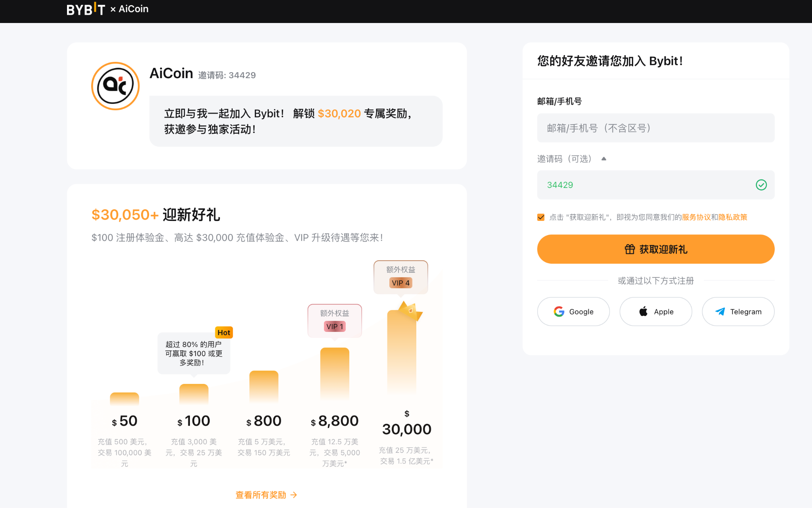This screenshot has height=508, width=812.
Task: Click the $800 reward amount text
Action: (x=264, y=421)
